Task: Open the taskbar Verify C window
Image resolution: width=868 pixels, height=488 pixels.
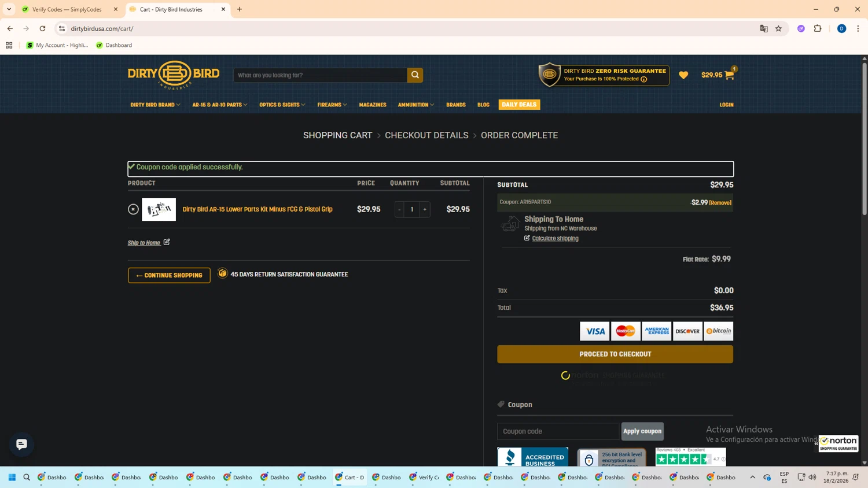Action: click(x=424, y=477)
